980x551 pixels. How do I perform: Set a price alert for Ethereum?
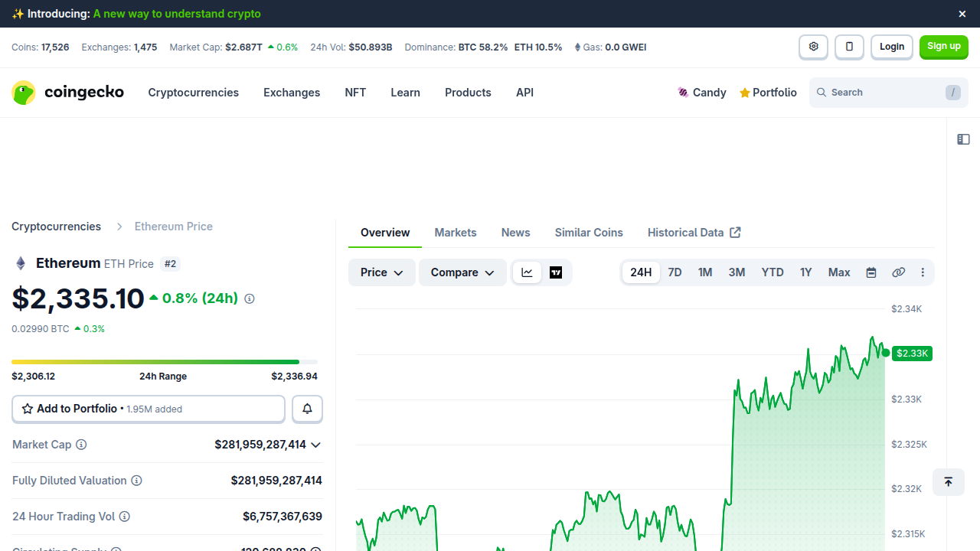307,409
